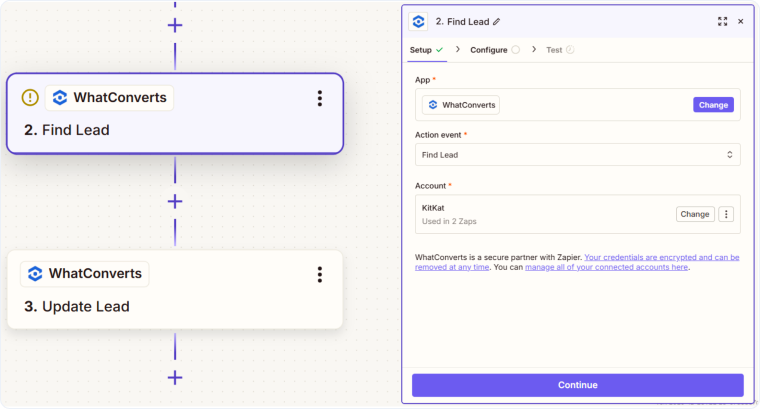Screen dimensions: 760x409
Task: Add a step above Find Lead
Action: pyautogui.click(x=175, y=25)
